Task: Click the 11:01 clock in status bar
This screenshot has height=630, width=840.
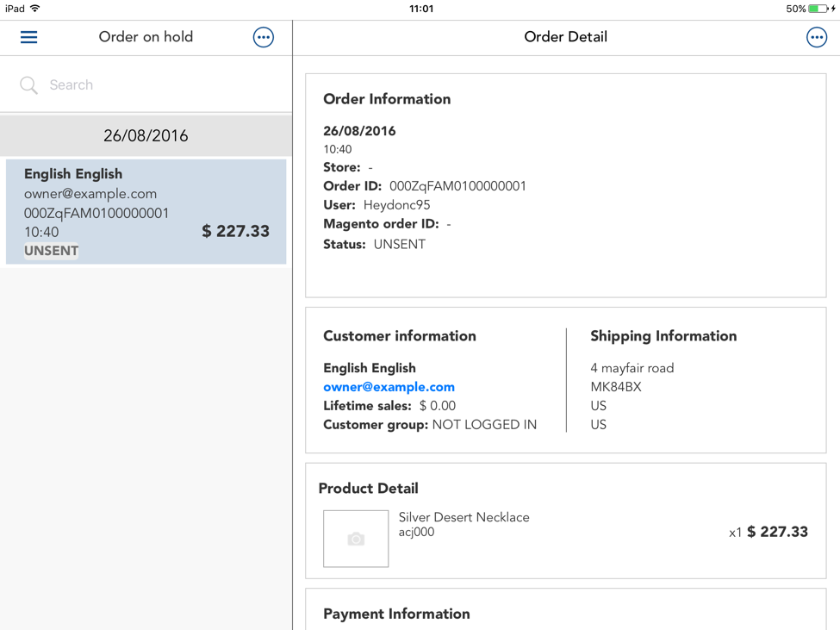Action: click(421, 9)
